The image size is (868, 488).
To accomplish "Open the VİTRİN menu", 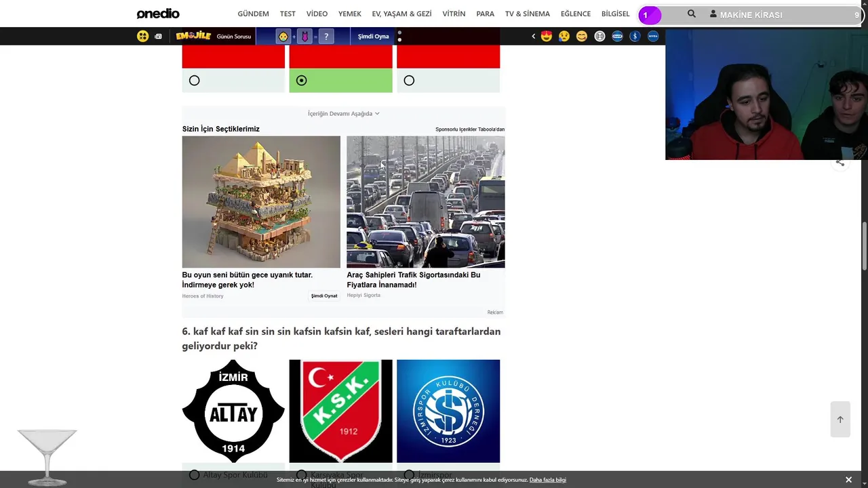I will pyautogui.click(x=454, y=14).
